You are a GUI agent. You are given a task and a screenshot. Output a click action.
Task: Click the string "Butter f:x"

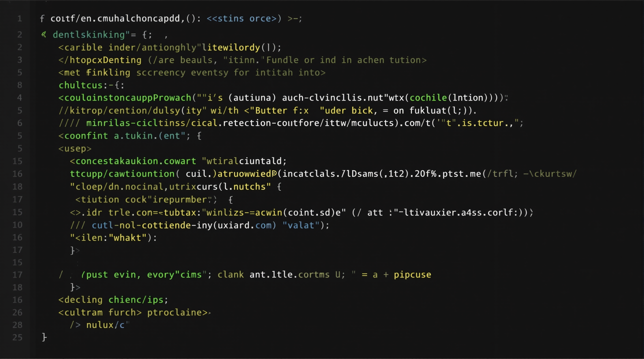tap(282, 110)
